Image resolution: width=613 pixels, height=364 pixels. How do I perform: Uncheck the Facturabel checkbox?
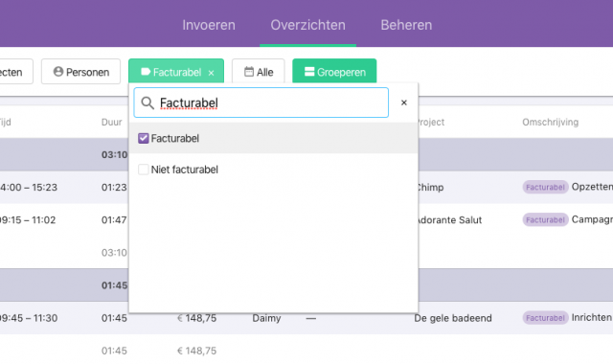(144, 138)
